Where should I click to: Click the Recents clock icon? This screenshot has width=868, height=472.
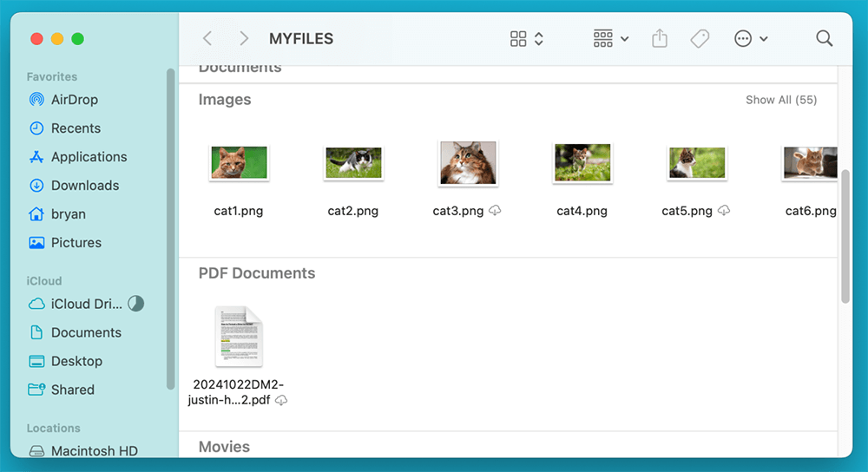coord(36,128)
